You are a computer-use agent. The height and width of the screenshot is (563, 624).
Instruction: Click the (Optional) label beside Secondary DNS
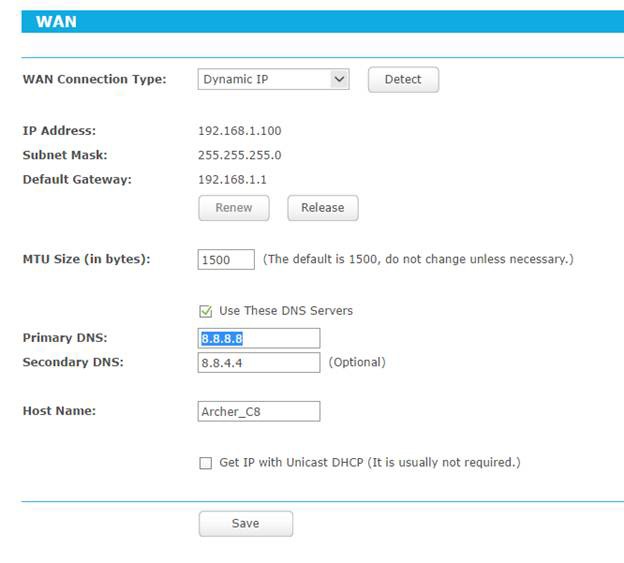pyautogui.click(x=357, y=362)
